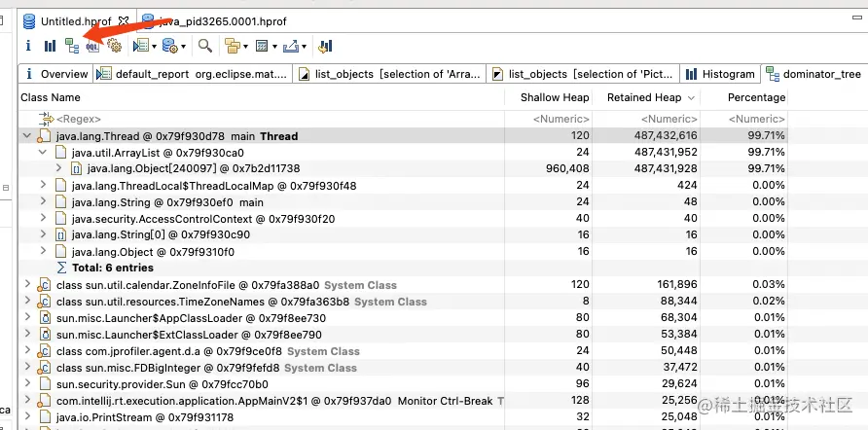Sort by Retained Heap column header
This screenshot has height=430, width=868.
pos(646,97)
